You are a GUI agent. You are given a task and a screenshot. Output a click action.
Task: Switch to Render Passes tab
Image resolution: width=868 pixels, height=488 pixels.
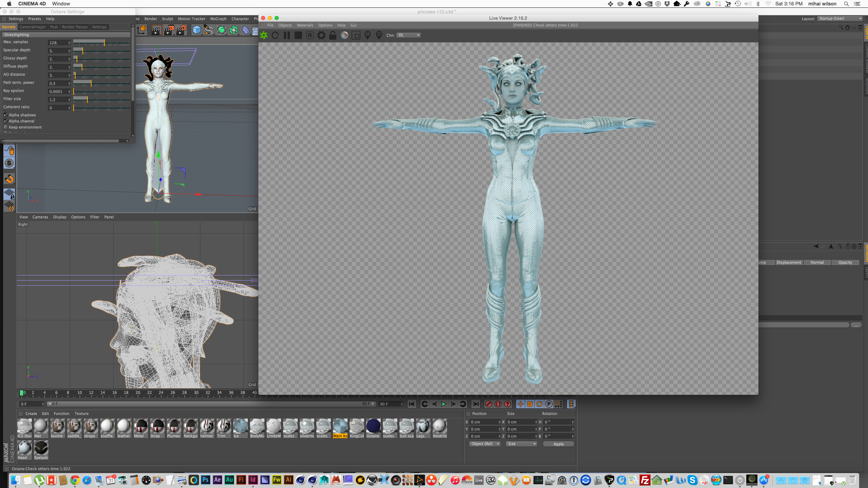point(75,27)
